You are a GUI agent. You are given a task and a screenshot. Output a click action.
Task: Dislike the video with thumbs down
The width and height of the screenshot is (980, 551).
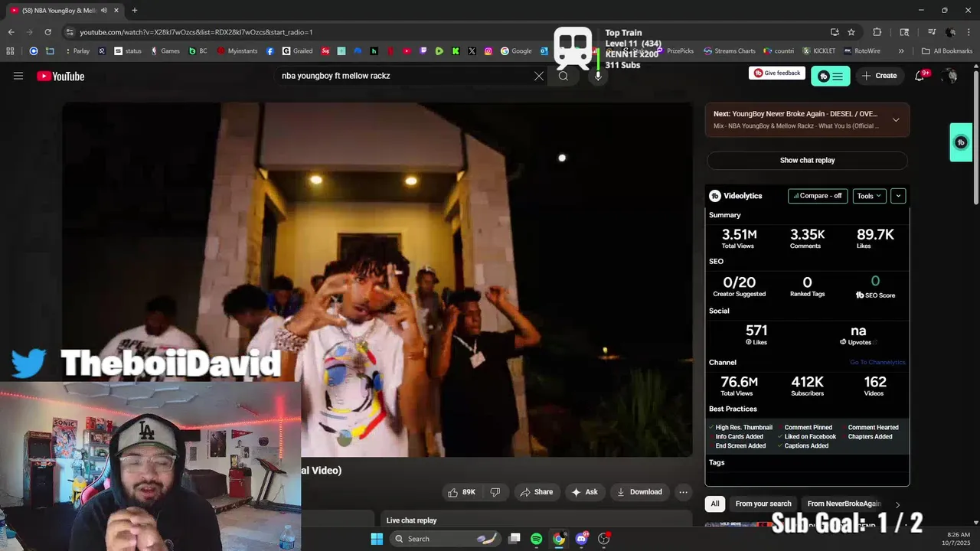[x=495, y=492]
